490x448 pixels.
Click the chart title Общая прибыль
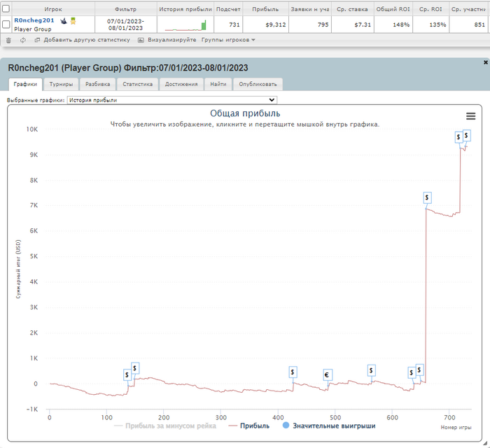(x=245, y=113)
